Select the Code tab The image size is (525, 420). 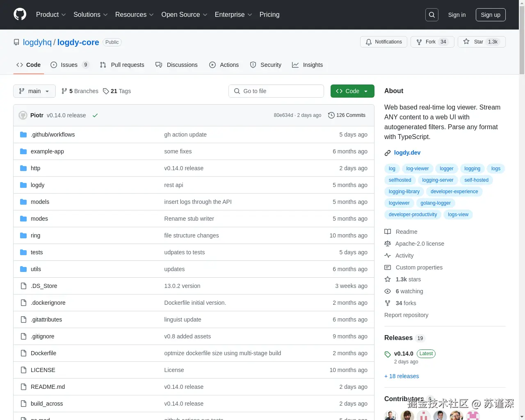(x=28, y=65)
